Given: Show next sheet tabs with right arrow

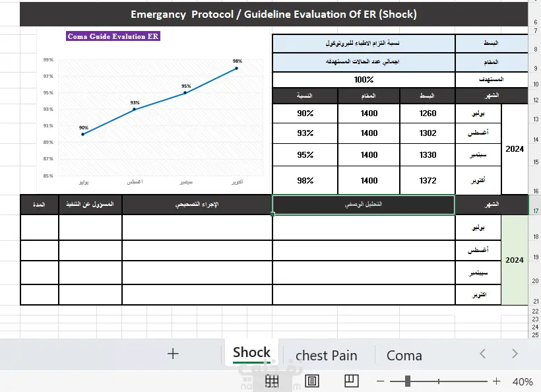Looking at the screenshot, I should (x=515, y=354).
